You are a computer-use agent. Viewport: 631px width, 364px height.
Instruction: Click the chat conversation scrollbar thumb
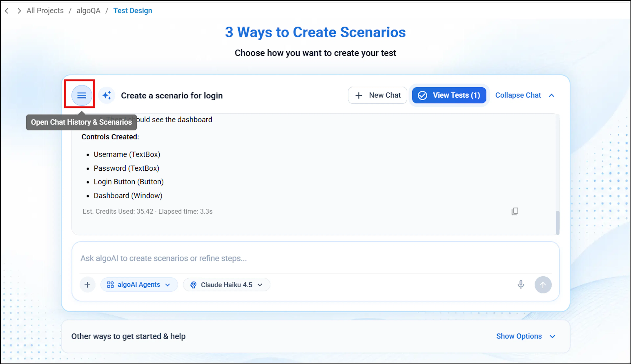click(x=558, y=223)
